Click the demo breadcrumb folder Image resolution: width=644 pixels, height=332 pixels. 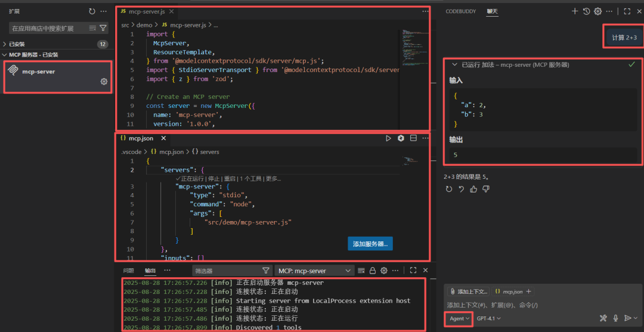coord(144,25)
